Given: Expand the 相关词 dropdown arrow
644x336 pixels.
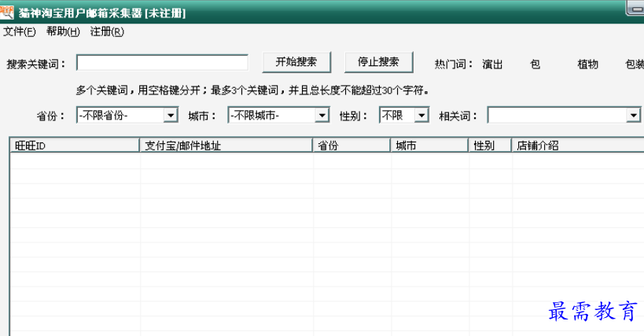Looking at the screenshot, I should tap(633, 116).
